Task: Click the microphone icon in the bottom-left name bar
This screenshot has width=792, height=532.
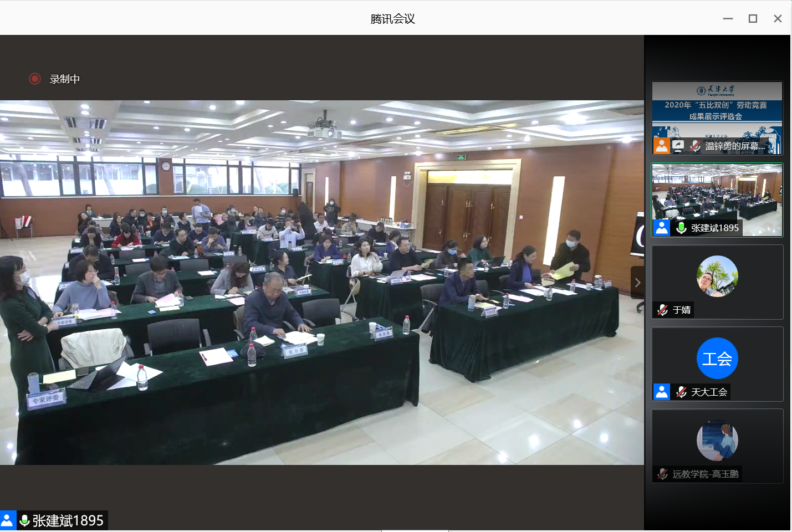Action: pos(24,520)
